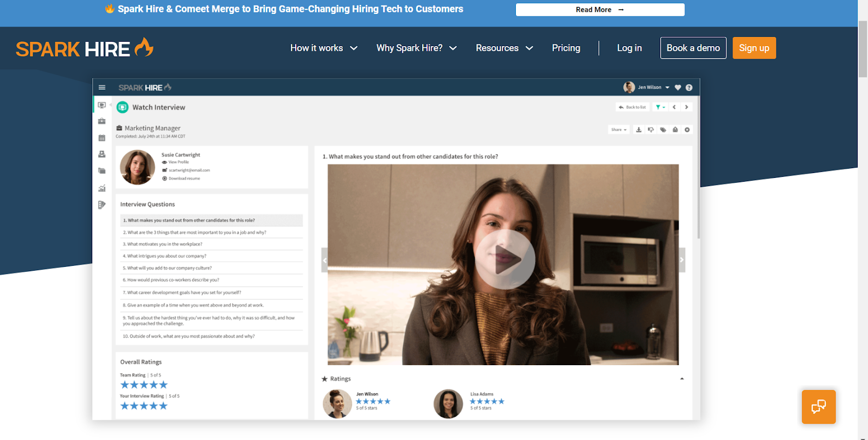Select question 10 about passions outside work
The image size is (868, 440).
(212, 336)
